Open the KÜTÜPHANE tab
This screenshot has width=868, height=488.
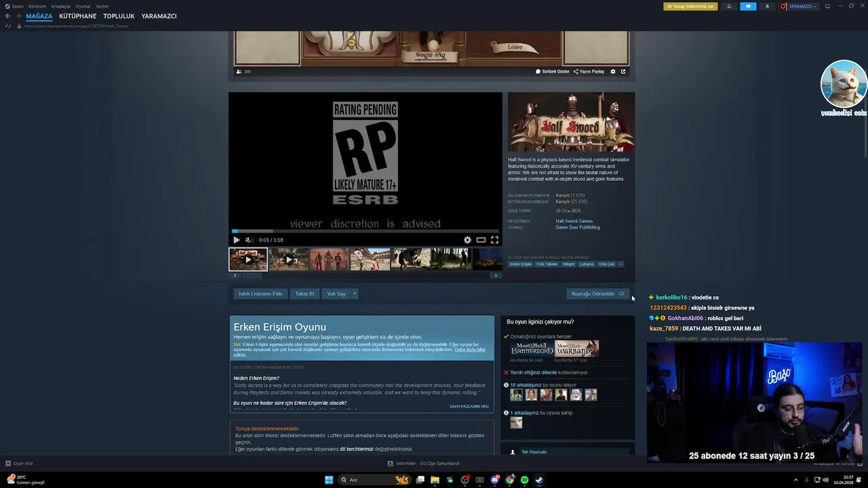coord(78,16)
